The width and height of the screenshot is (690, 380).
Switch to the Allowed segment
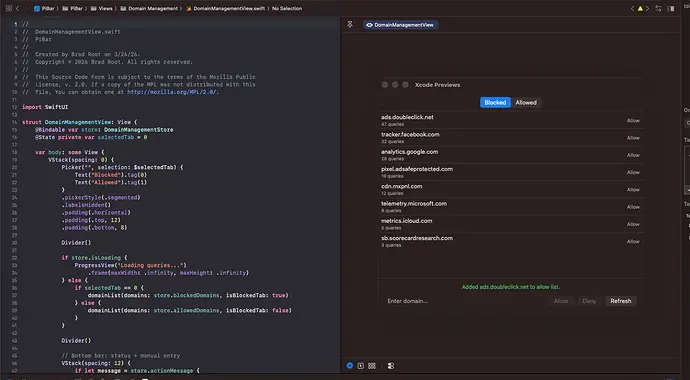[x=526, y=102]
